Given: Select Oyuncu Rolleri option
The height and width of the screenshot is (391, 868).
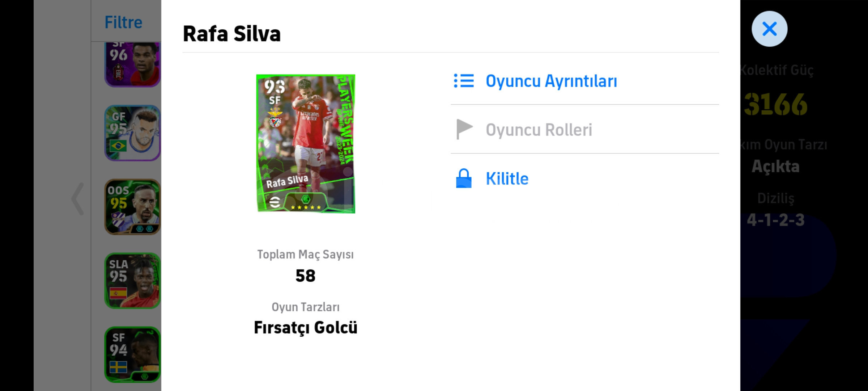Looking at the screenshot, I should tap(539, 130).
